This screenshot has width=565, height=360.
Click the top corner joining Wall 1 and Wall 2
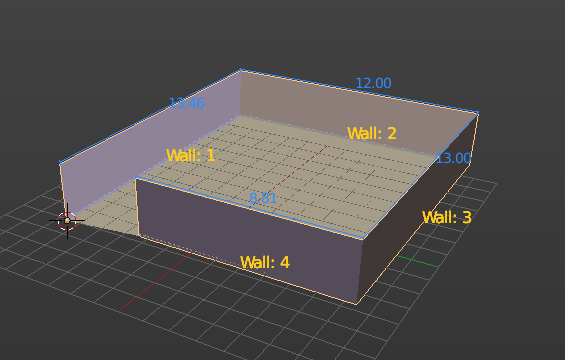point(241,70)
